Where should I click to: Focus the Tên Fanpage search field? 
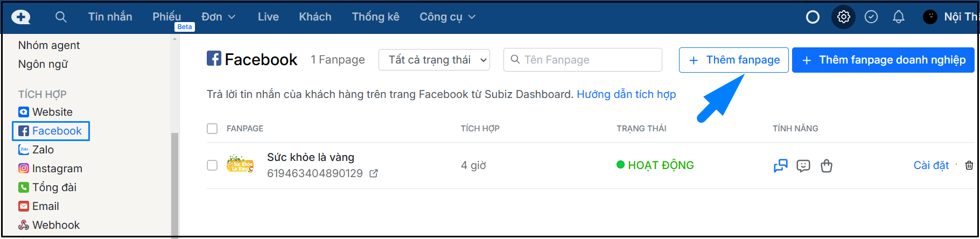(x=587, y=60)
